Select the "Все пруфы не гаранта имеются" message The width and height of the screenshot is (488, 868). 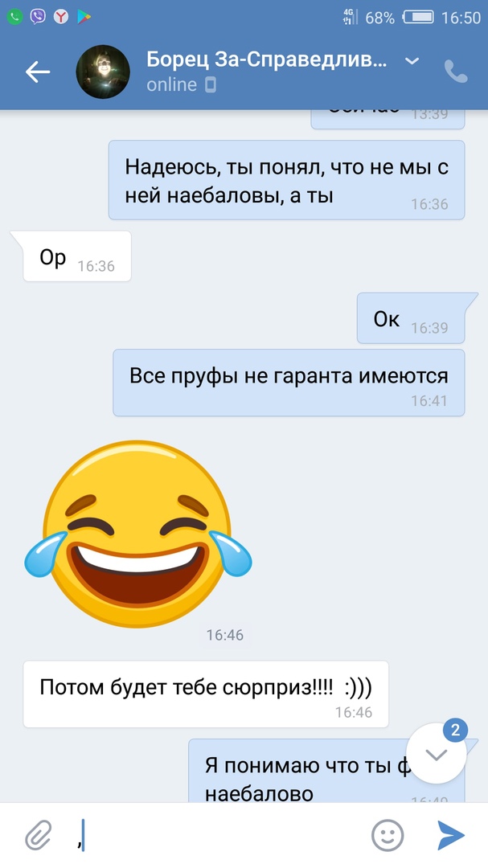(x=289, y=383)
